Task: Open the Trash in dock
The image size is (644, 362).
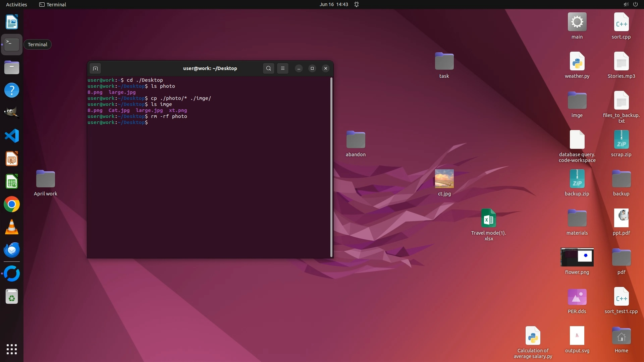Action: point(12,297)
